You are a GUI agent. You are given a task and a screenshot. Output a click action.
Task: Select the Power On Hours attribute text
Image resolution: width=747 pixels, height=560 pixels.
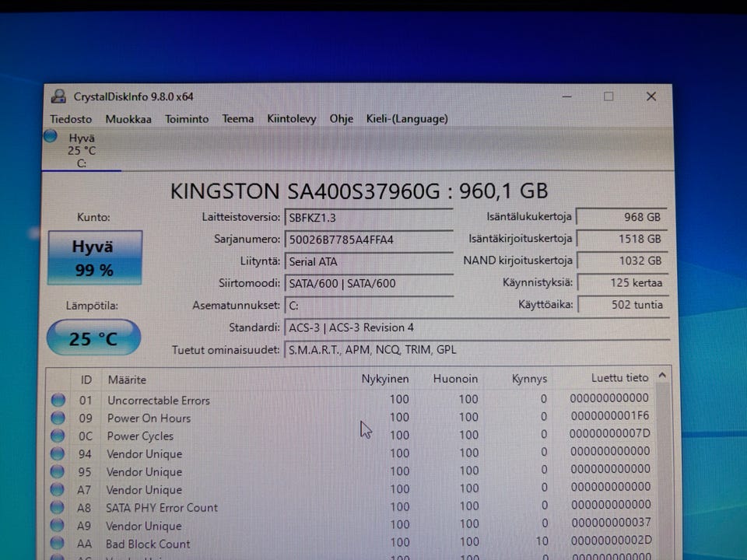(x=149, y=418)
